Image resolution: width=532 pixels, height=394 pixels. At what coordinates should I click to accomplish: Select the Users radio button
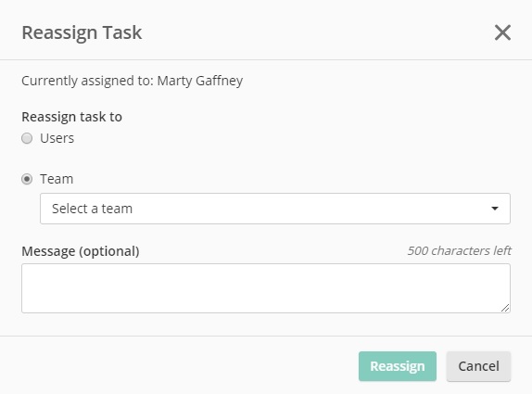click(27, 138)
